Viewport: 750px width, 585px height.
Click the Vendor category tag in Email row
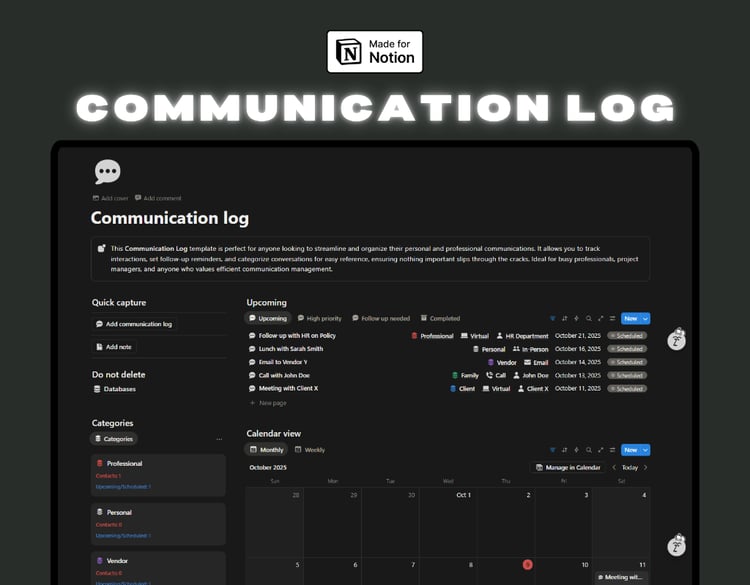(502, 363)
